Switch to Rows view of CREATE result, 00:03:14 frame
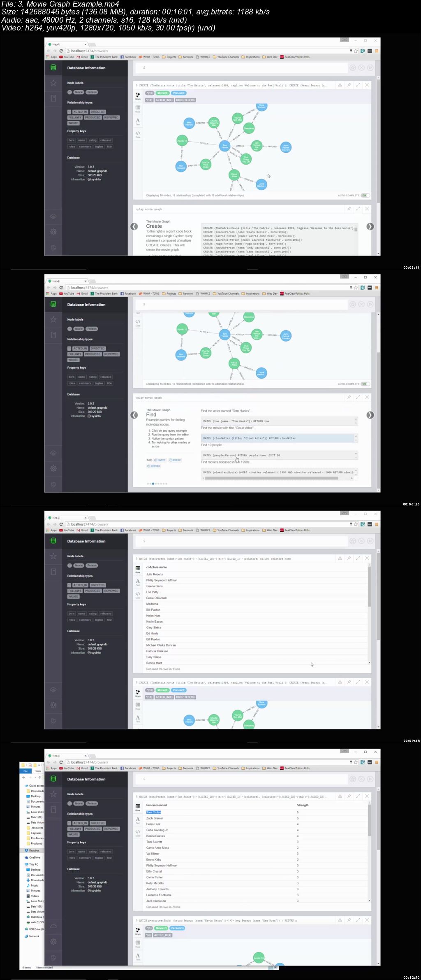 pos(138,109)
